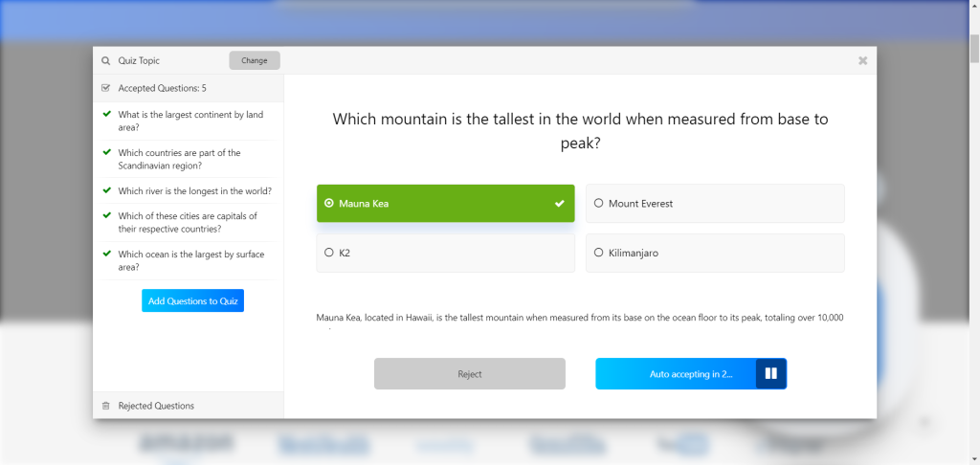Reject the current question
Screen dimensions: 980x465
[x=469, y=374]
